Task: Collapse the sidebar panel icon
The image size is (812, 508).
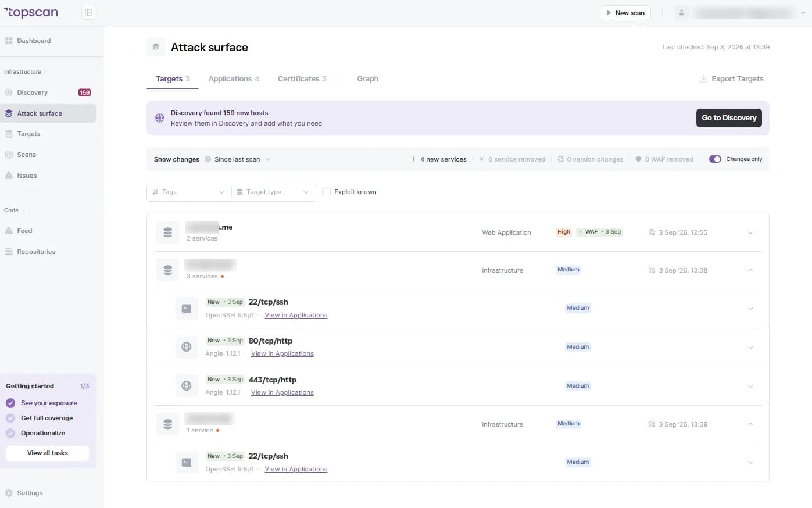Action: pyautogui.click(x=89, y=12)
